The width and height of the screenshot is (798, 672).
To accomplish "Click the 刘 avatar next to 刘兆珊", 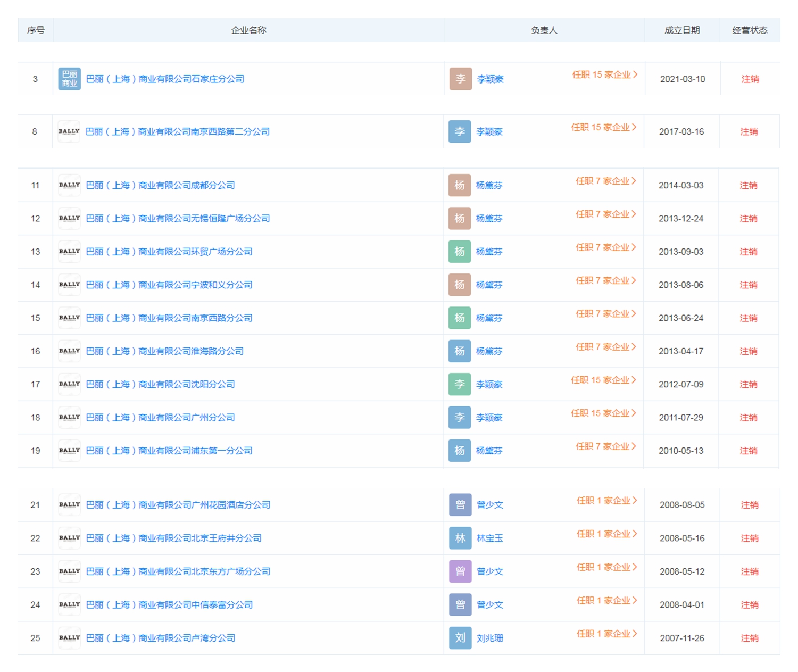I will tap(460, 638).
